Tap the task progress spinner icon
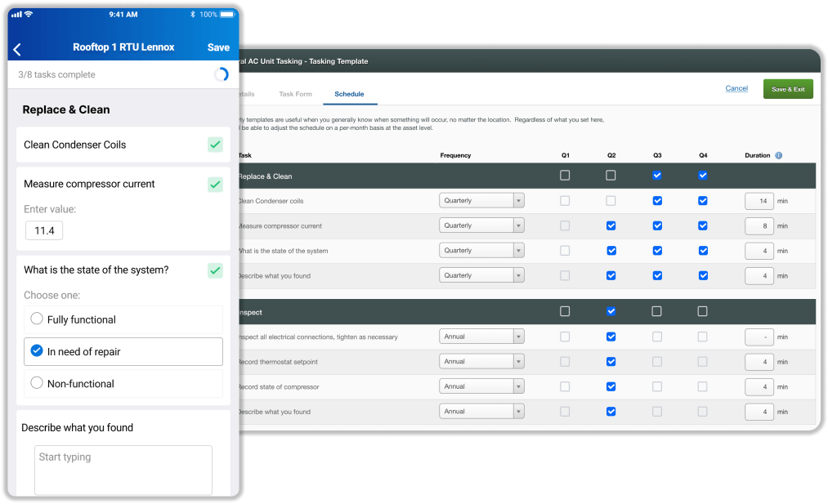828x504 pixels. pos(221,74)
